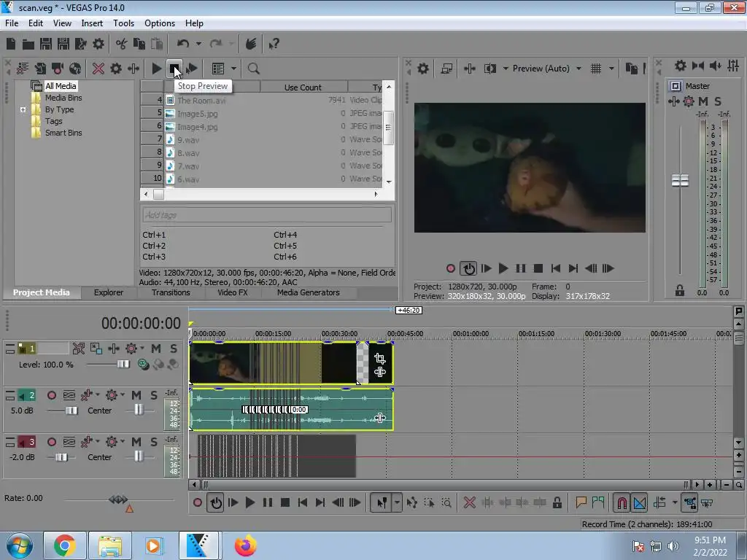Open the Views dropdown in Project Media
The image size is (747, 560).
pyautogui.click(x=233, y=69)
